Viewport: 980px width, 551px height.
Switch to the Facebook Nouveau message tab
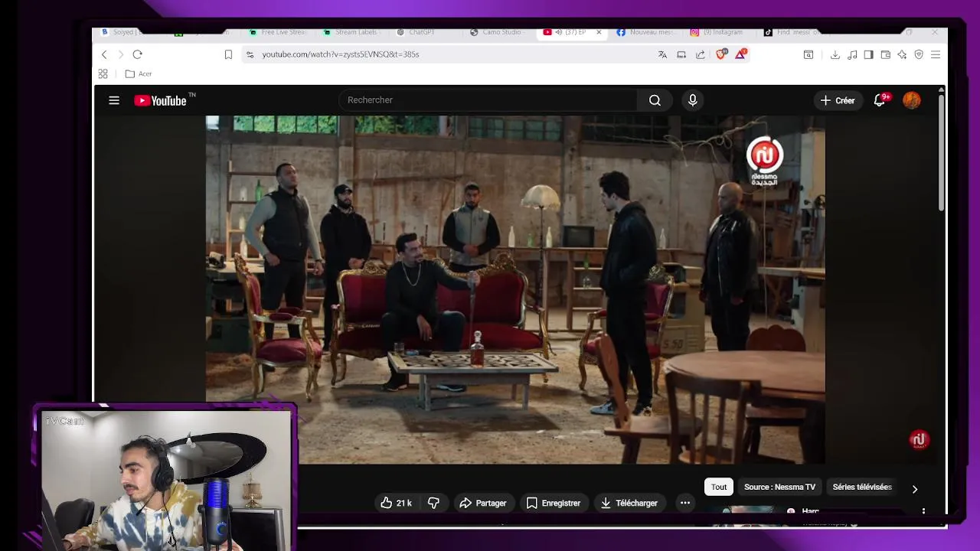[x=645, y=32]
